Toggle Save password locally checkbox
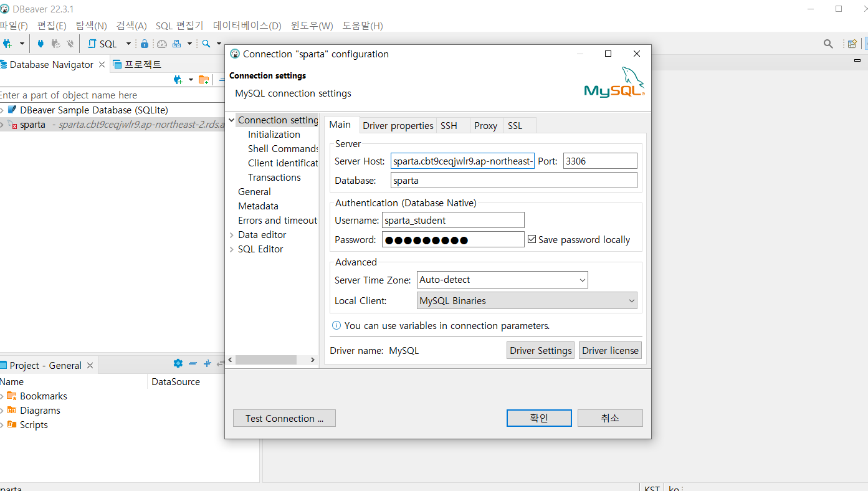Image resolution: width=868 pixels, height=491 pixels. (x=532, y=239)
